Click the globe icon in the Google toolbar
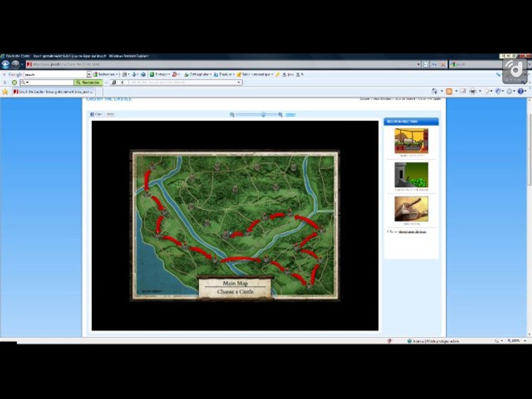532x399 pixels. pyautogui.click(x=143, y=74)
